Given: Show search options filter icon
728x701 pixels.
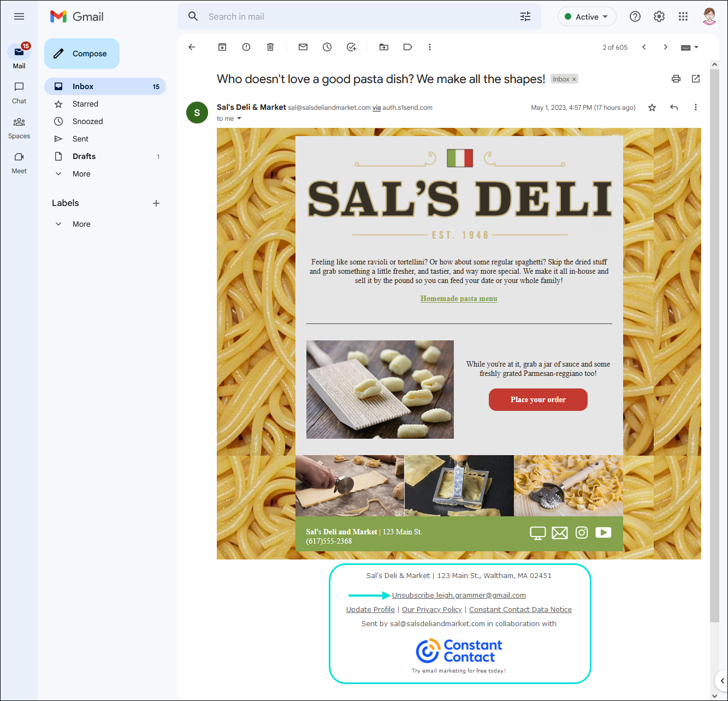Looking at the screenshot, I should tap(525, 16).
